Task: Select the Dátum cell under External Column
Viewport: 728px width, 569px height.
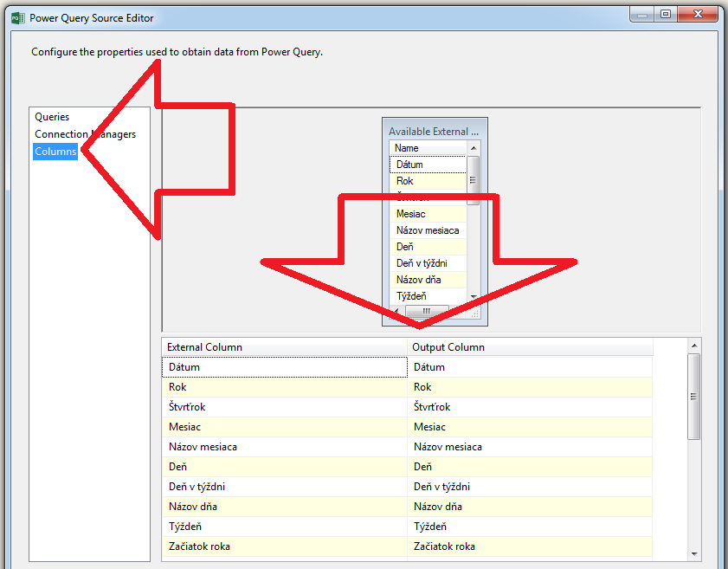Action: pos(285,367)
